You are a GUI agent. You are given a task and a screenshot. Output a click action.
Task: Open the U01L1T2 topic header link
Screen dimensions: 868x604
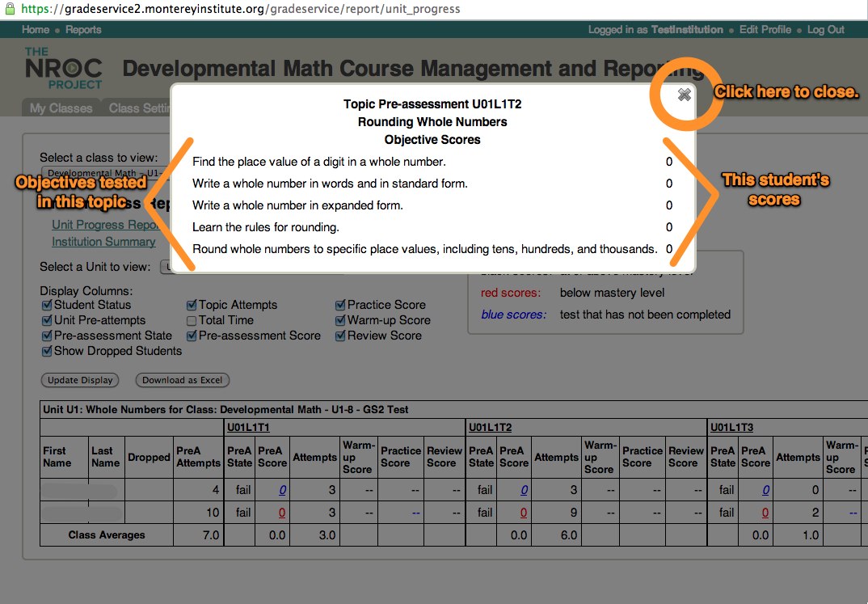(490, 428)
